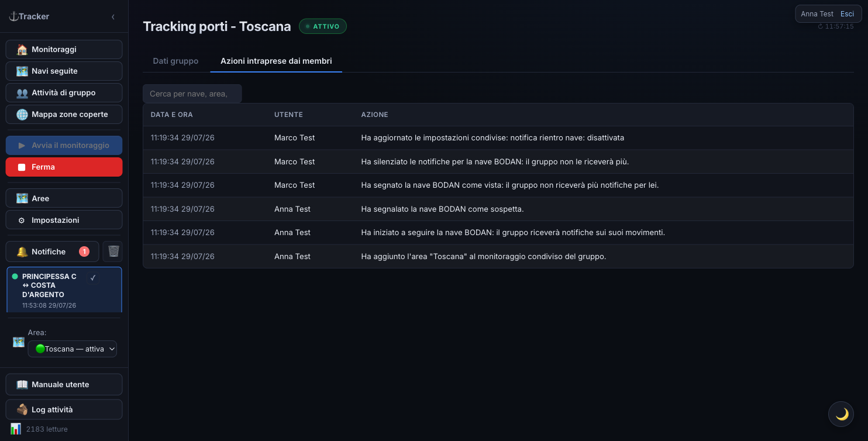Click the UTENTE column header
Viewport: 868px width, 441px height.
[x=288, y=115]
